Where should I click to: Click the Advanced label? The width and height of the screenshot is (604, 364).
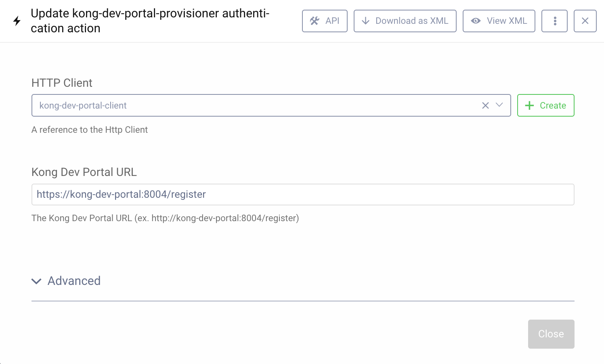[74, 281]
